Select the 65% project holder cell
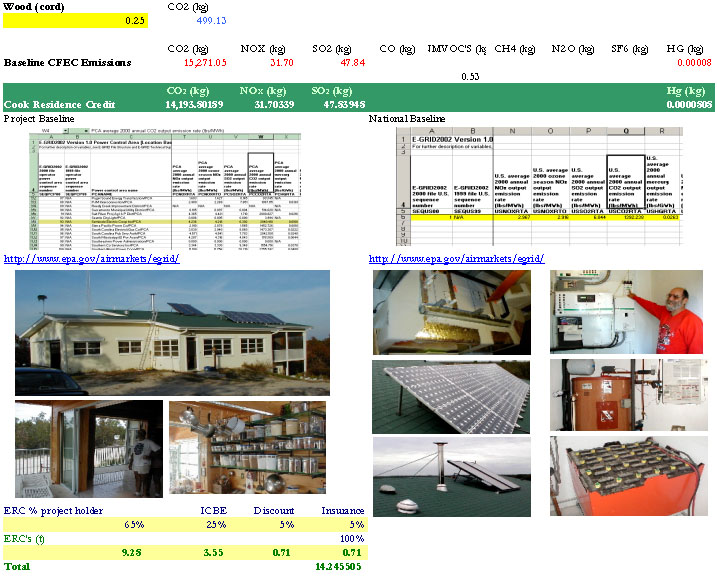This screenshot has width=717, height=576. pyautogui.click(x=134, y=525)
